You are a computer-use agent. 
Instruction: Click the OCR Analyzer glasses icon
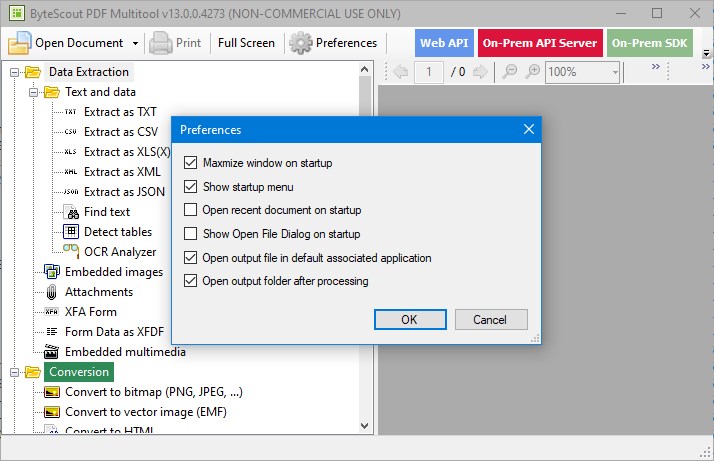point(71,250)
